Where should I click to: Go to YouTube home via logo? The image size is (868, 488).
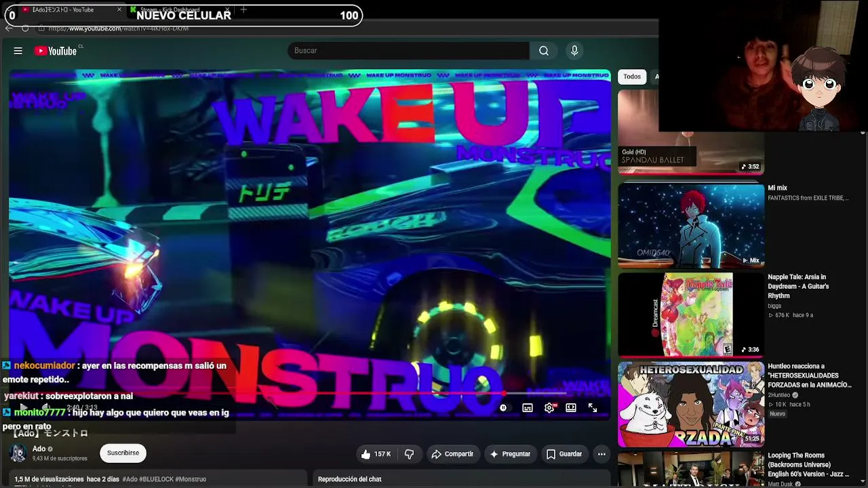click(x=56, y=51)
